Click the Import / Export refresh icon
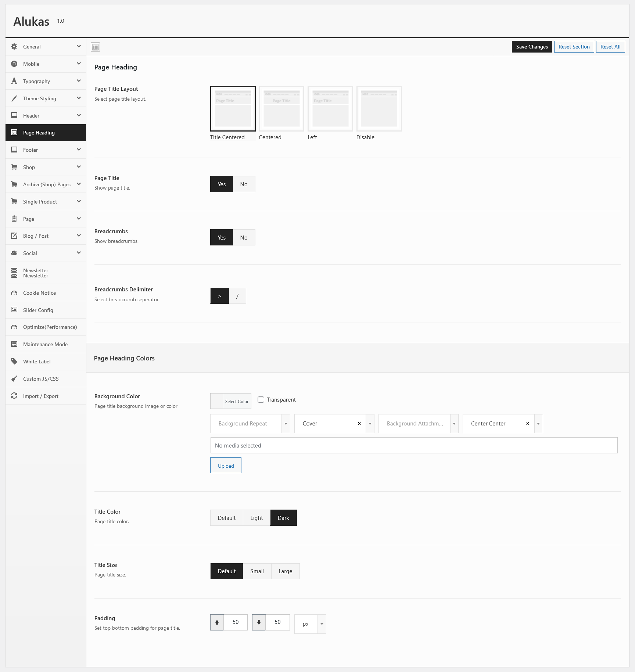The width and height of the screenshot is (635, 672). [14, 396]
